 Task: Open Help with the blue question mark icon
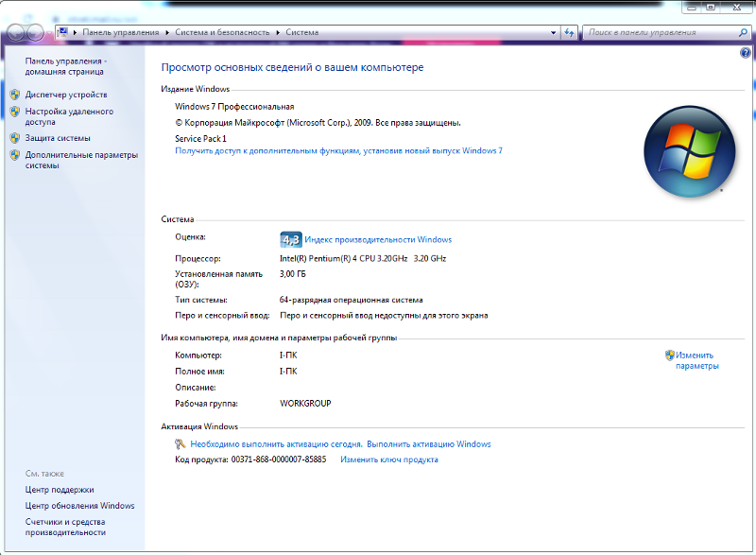[745, 53]
